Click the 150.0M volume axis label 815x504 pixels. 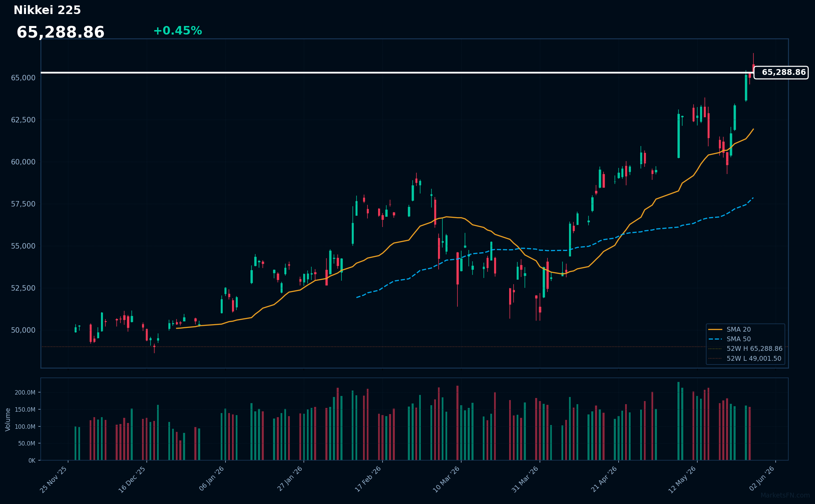pos(25,410)
